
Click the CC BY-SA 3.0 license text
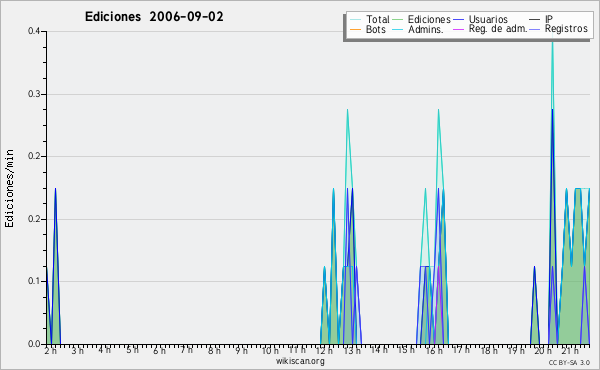(569, 362)
